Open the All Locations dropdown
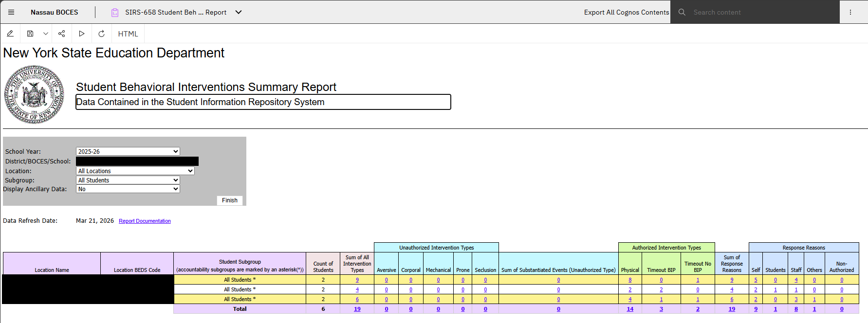Image resolution: width=868 pixels, height=323 pixels. pyautogui.click(x=135, y=171)
